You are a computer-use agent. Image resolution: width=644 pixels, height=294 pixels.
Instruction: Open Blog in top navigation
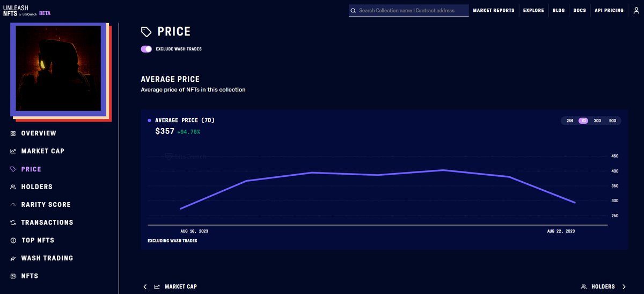coord(558,11)
